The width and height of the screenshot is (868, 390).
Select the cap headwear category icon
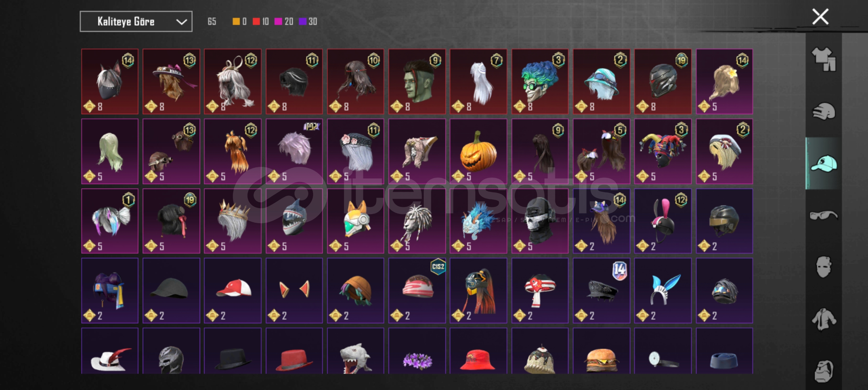tap(824, 164)
